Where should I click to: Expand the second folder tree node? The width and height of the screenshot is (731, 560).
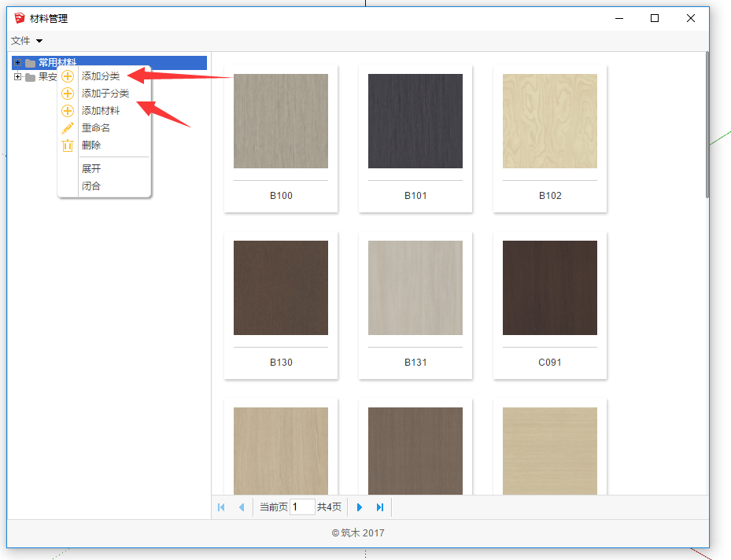(17, 77)
